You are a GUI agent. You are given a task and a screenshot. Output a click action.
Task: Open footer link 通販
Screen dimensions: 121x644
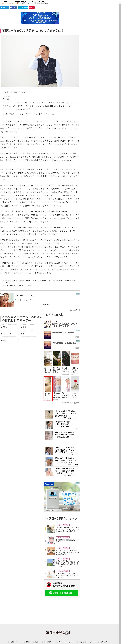tap(37, 642)
